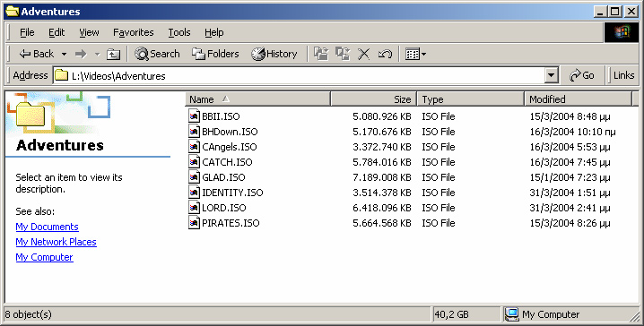Click the Forward arrow button
The width and height of the screenshot is (644, 326).
click(x=81, y=54)
